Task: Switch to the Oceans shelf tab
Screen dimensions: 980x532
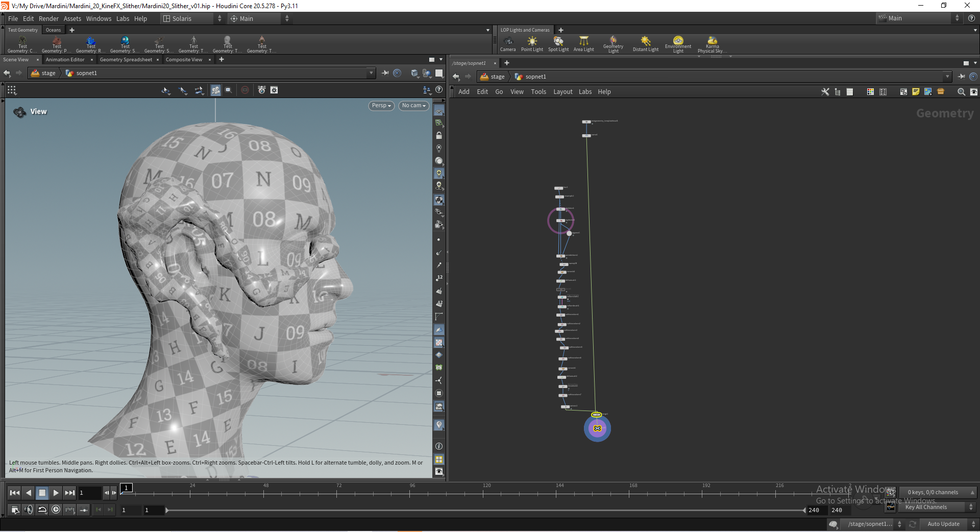Action: tap(53, 30)
